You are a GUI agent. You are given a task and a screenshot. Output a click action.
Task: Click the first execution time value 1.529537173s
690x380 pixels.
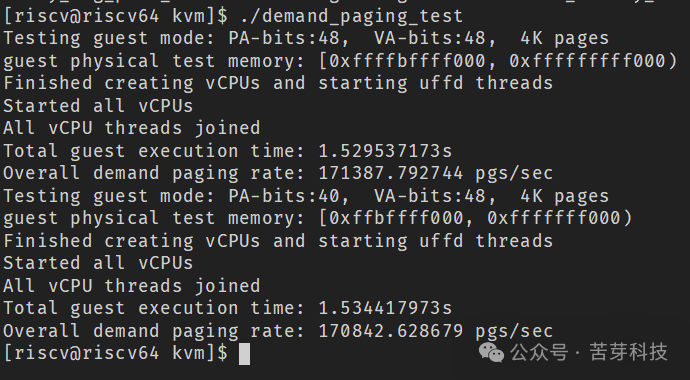pos(385,151)
